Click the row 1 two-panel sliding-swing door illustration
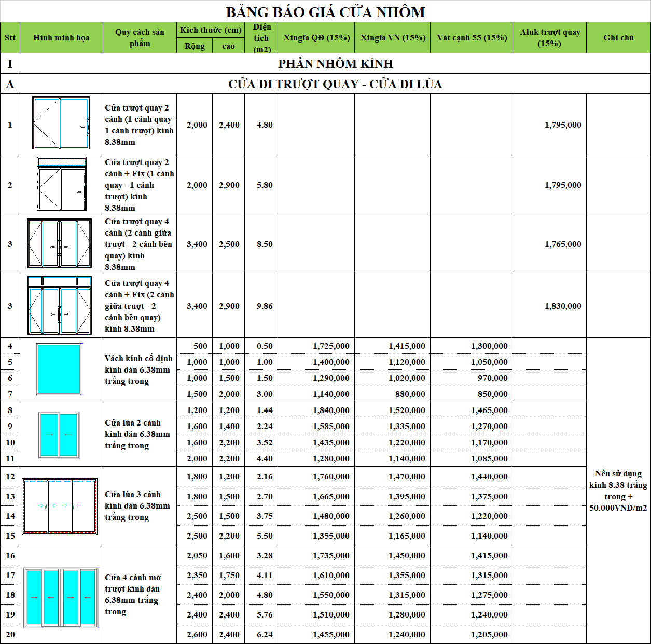The width and height of the screenshot is (651, 644). (x=61, y=124)
